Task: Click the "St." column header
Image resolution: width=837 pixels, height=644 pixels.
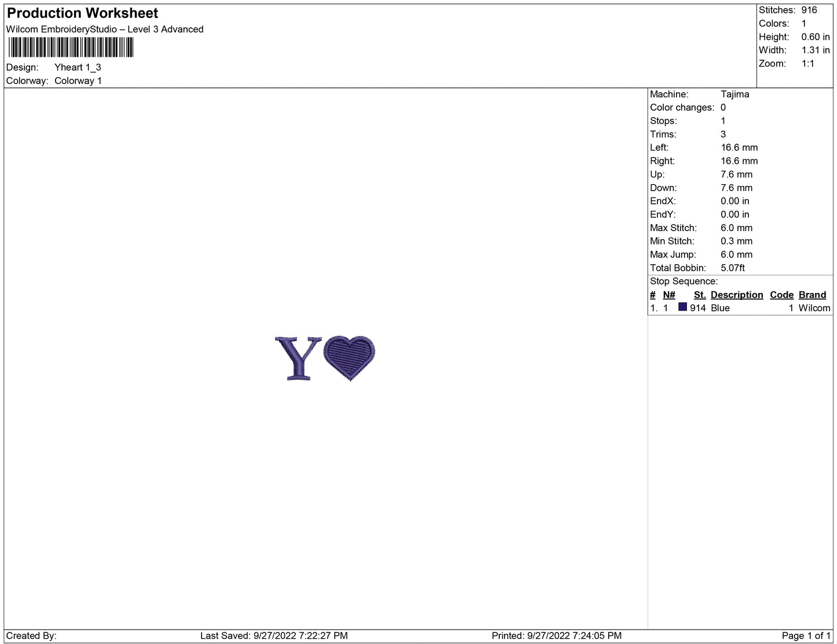Action: [x=700, y=295]
